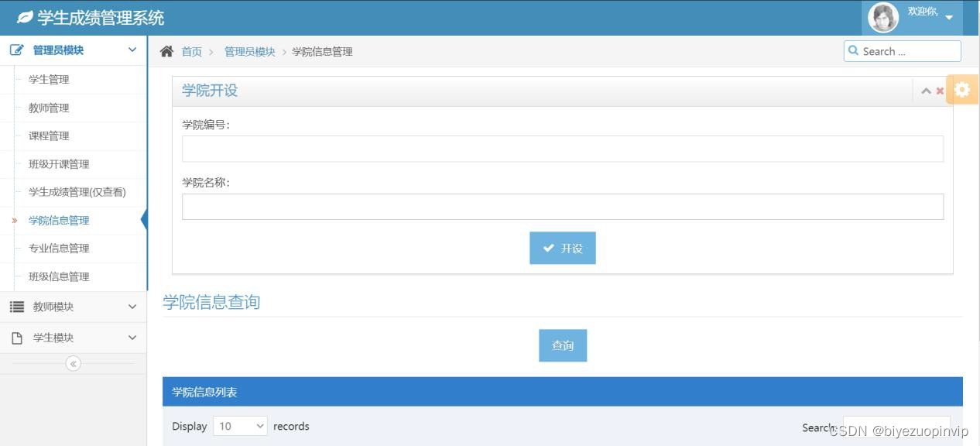Open the user welcome dropdown arrow

click(x=949, y=18)
